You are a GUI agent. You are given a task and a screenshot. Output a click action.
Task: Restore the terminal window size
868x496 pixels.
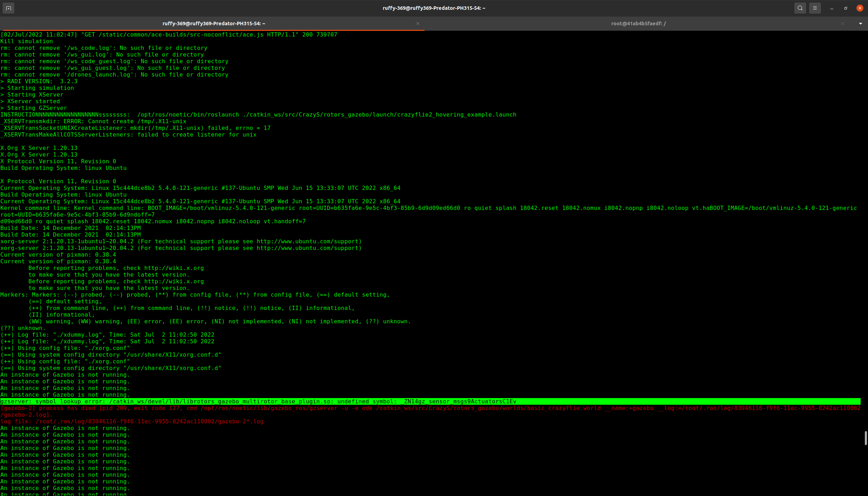[x=846, y=8]
